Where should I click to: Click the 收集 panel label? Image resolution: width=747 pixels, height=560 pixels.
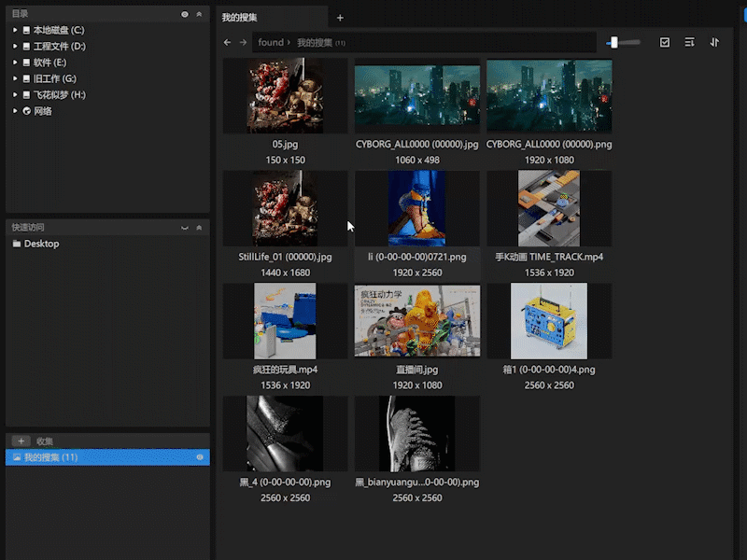pos(45,441)
